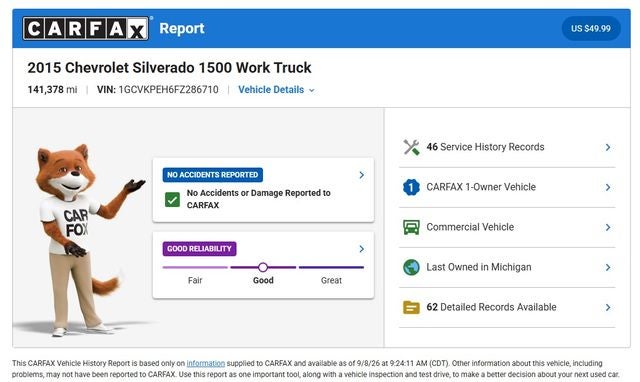Click the Great segment of reliability scale

(331, 267)
